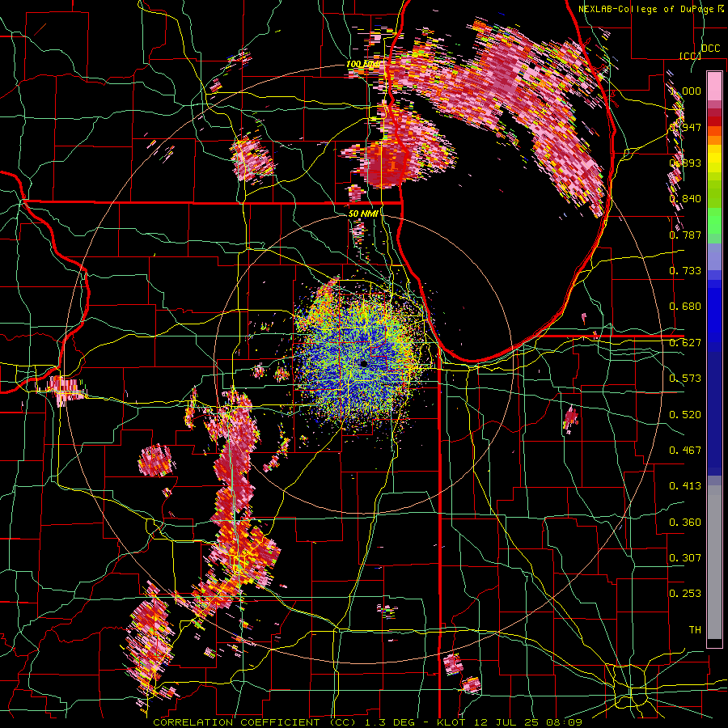Select the 0.360 legend value
Viewport: 728px width, 728px height.
click(685, 523)
